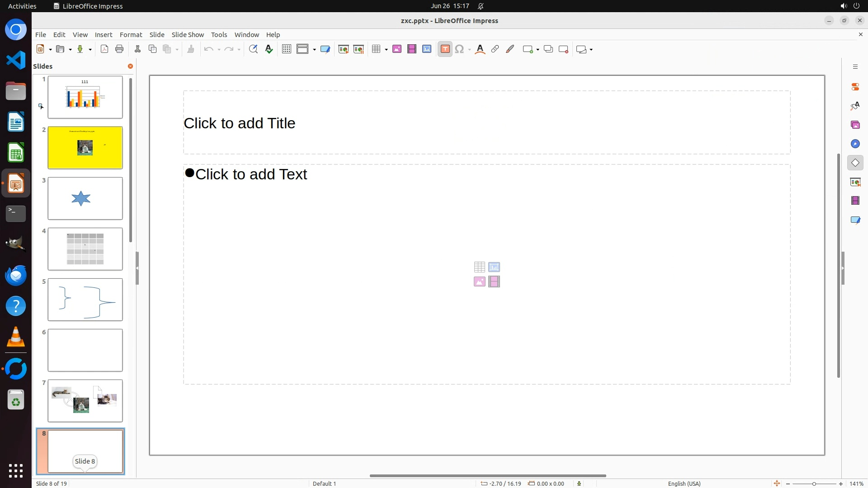This screenshot has height=488, width=868.
Task: Toggle Master Slide view button
Action: 325,49
